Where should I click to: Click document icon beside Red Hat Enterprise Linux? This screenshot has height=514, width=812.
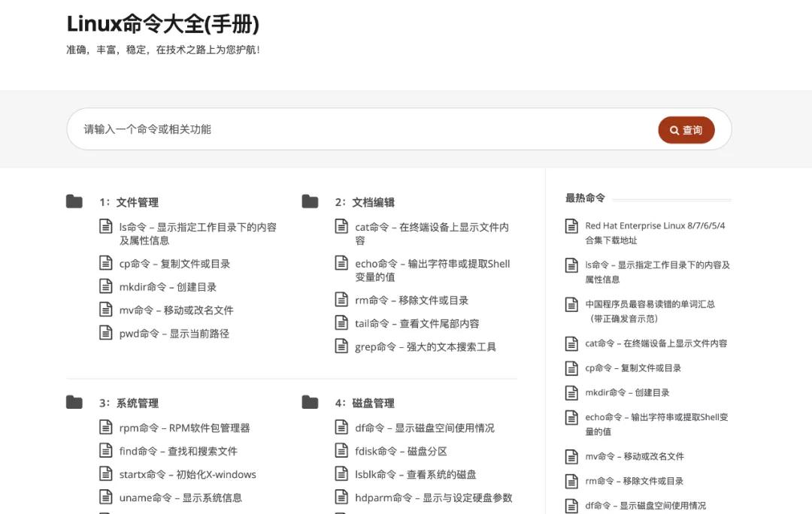click(571, 226)
